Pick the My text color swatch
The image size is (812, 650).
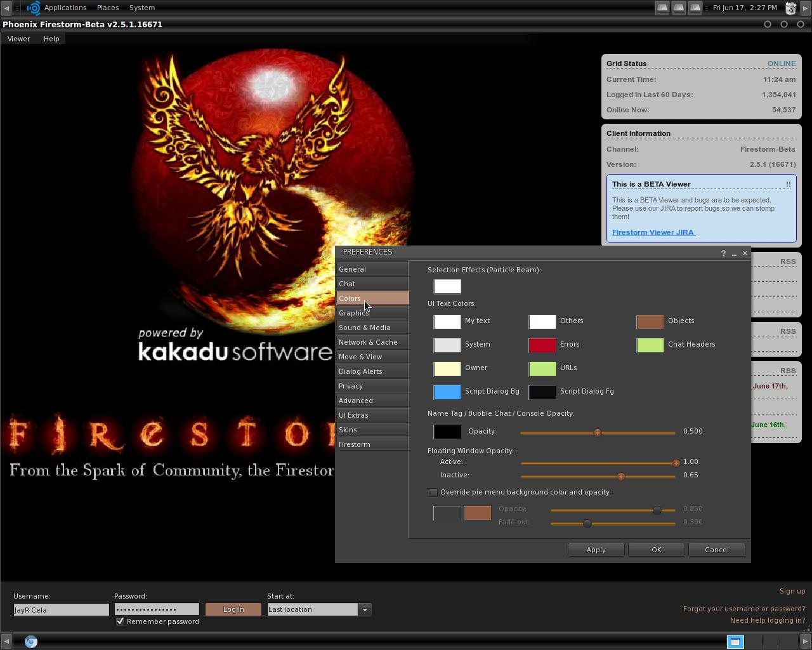447,321
